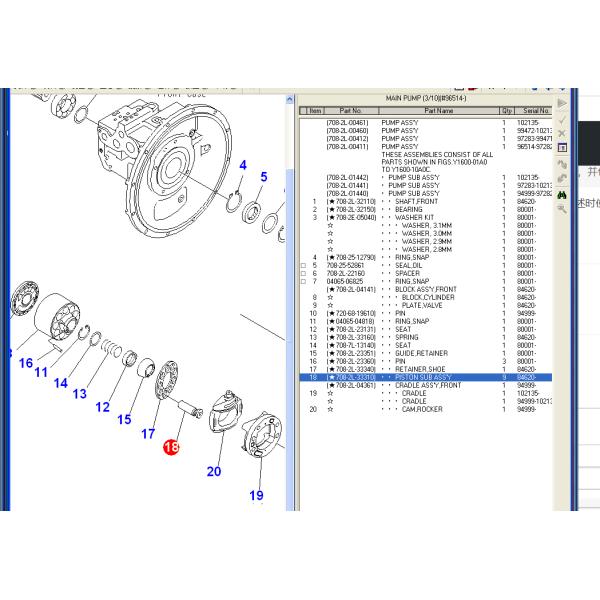
Task: Click the diagram pane vertical scrollbar
Action: 291,300
